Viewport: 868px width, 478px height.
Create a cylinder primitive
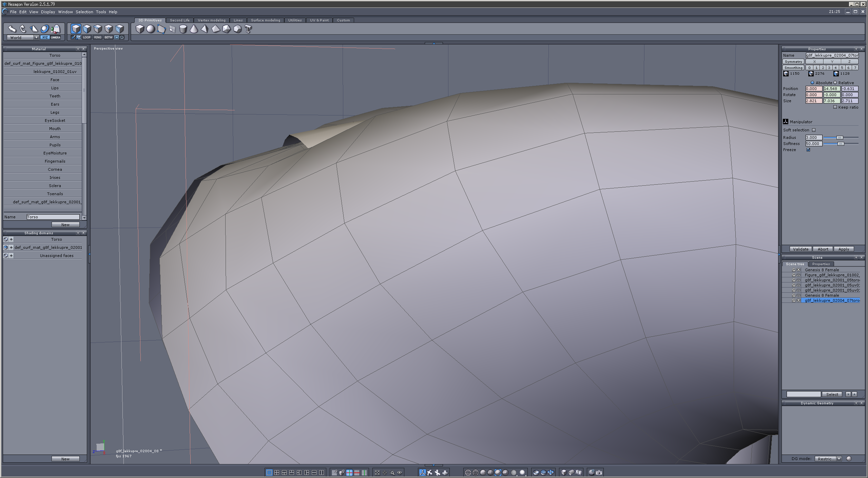183,29
